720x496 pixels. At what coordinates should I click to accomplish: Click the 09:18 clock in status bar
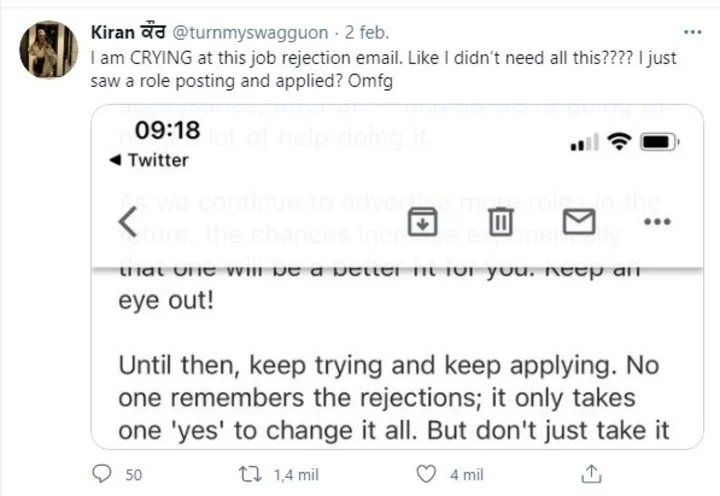(168, 131)
